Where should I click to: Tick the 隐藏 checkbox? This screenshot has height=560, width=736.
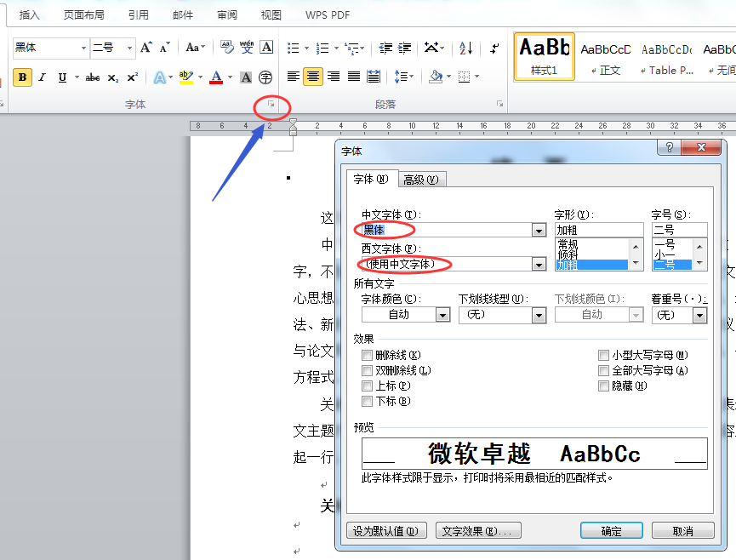tap(603, 386)
